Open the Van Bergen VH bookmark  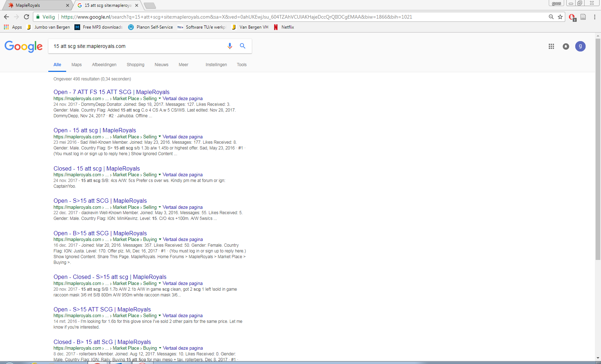(x=250, y=27)
